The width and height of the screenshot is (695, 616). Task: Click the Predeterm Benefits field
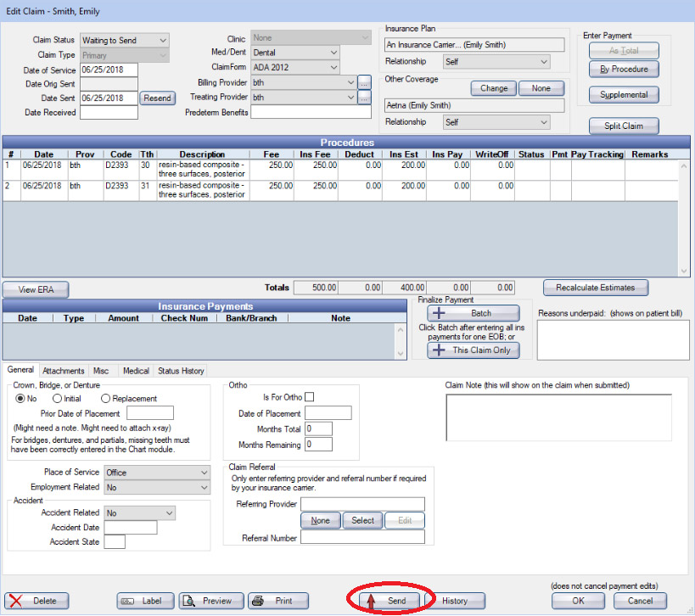pyautogui.click(x=311, y=112)
